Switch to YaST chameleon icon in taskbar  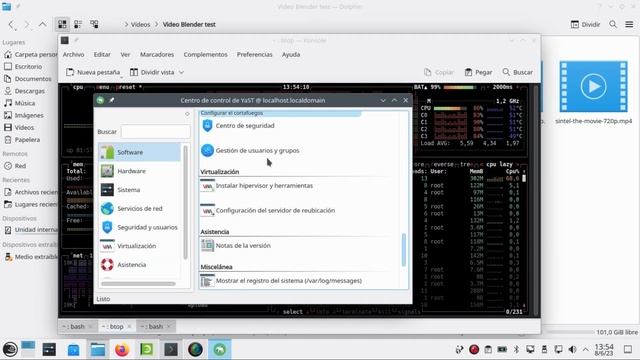pyautogui.click(x=220, y=349)
